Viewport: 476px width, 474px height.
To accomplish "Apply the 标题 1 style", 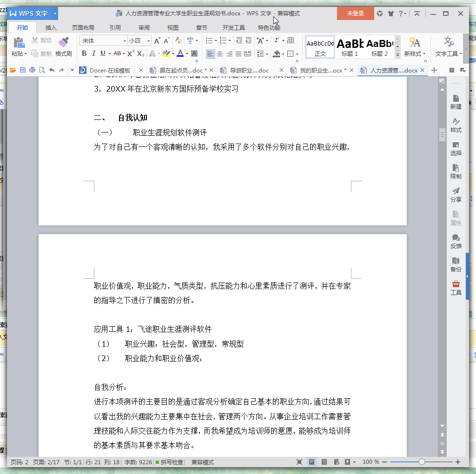I will [x=350, y=47].
